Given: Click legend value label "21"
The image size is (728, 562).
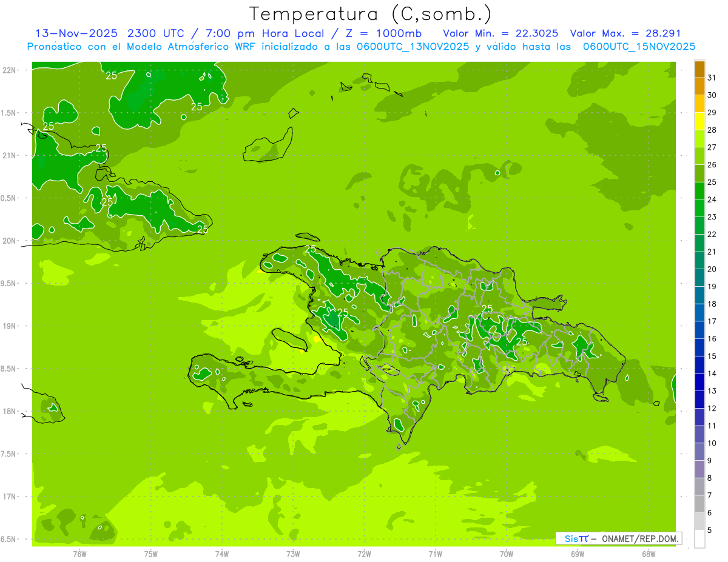Looking at the screenshot, I should click(x=712, y=252).
